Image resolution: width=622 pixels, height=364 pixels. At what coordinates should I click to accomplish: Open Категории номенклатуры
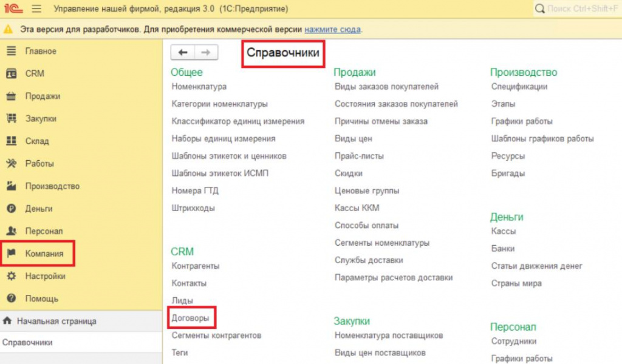(x=219, y=104)
